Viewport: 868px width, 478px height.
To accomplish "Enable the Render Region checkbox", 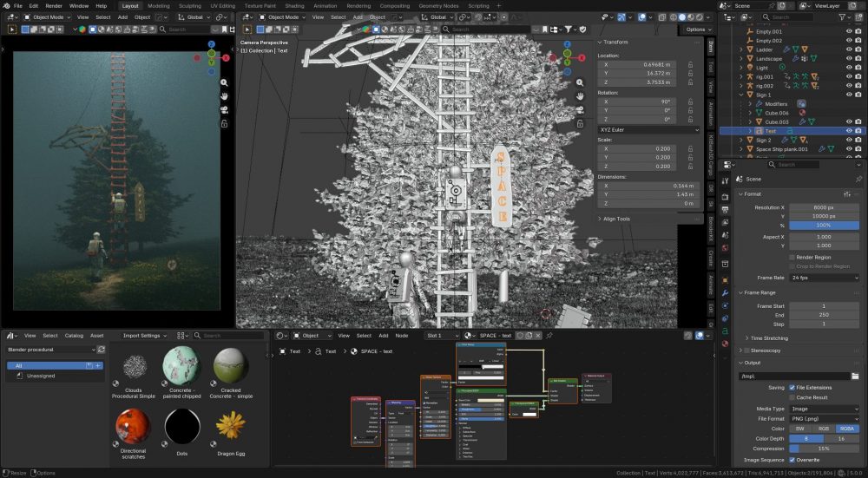I will pos(792,257).
